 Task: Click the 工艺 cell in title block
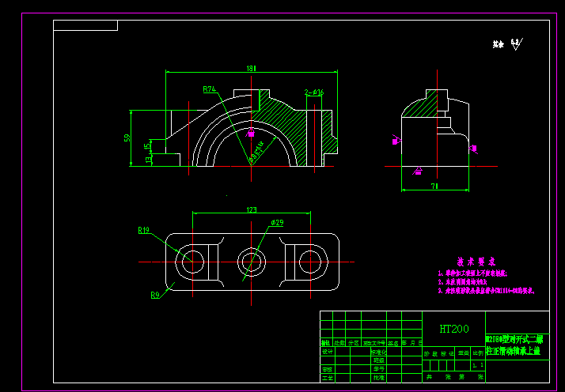pos(328,379)
